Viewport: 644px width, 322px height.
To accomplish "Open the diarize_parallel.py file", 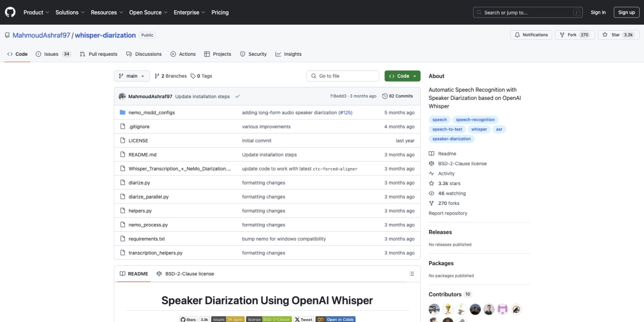I will point(149,197).
